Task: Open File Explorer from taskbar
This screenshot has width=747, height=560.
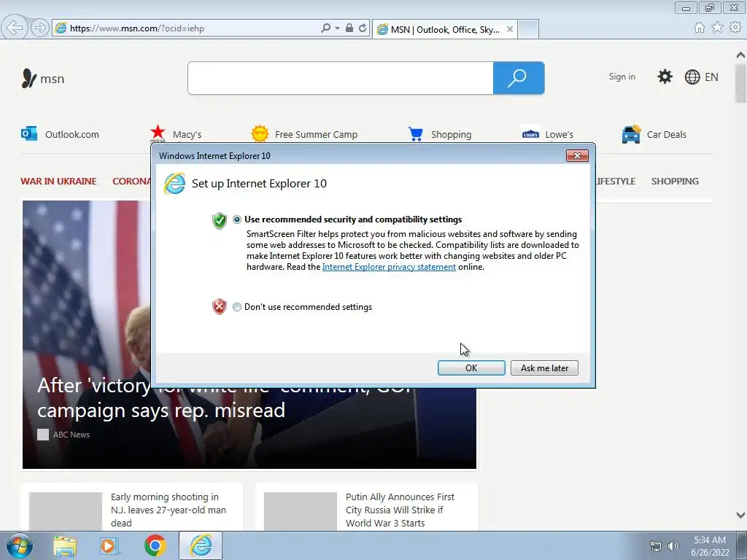Action: coord(65,546)
